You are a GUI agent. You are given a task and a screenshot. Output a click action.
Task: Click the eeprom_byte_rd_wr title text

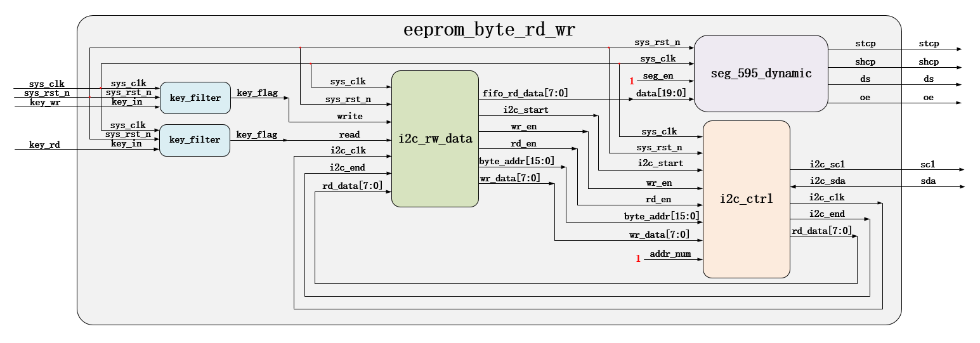(x=489, y=30)
